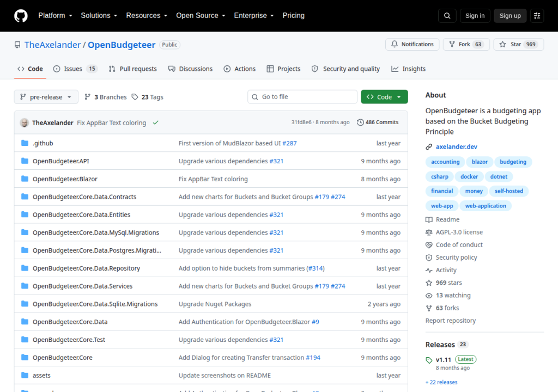The image size is (558, 392).
Task: Expand the Solutions menu
Action: click(x=99, y=16)
